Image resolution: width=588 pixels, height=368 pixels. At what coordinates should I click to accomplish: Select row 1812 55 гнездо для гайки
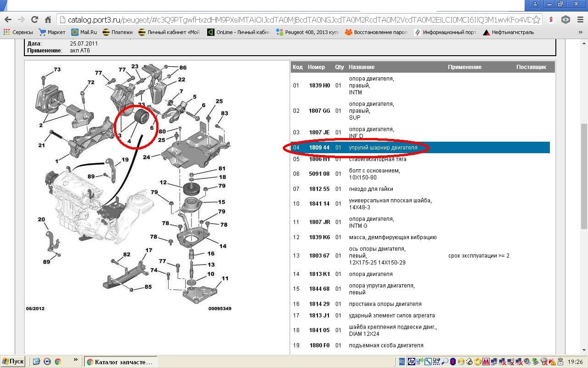pyautogui.click(x=420, y=189)
